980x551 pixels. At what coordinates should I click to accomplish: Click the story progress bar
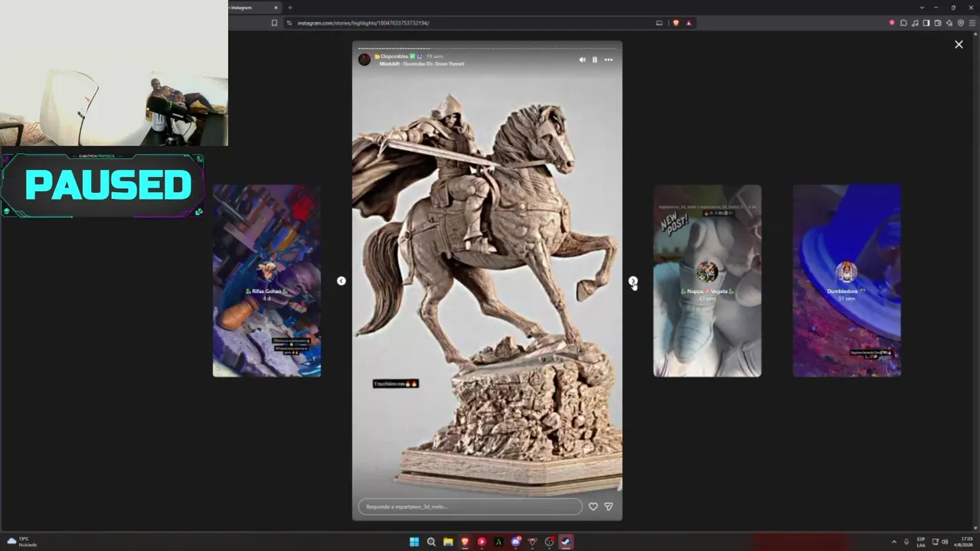(487, 48)
